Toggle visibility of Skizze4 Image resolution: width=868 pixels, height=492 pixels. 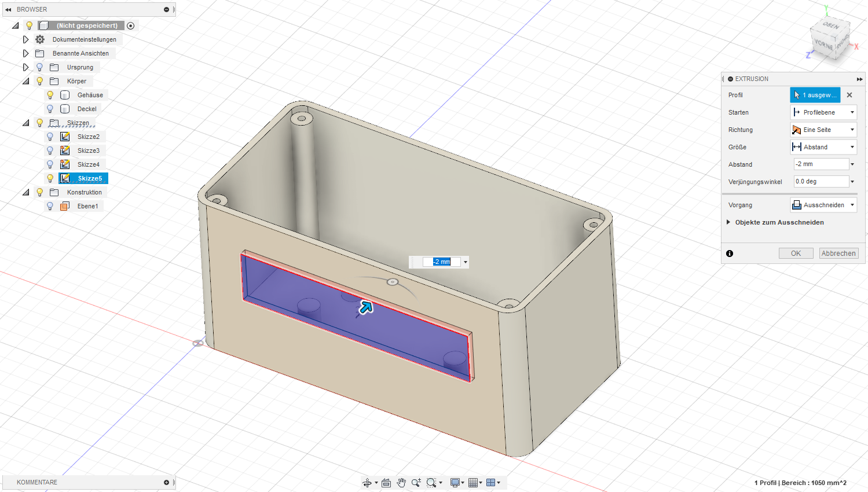point(50,164)
